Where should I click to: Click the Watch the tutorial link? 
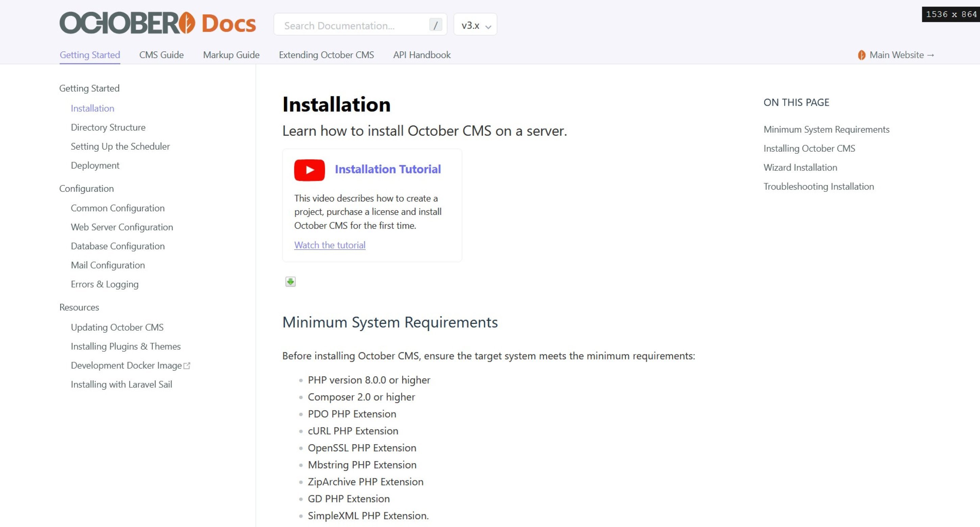[x=329, y=245]
